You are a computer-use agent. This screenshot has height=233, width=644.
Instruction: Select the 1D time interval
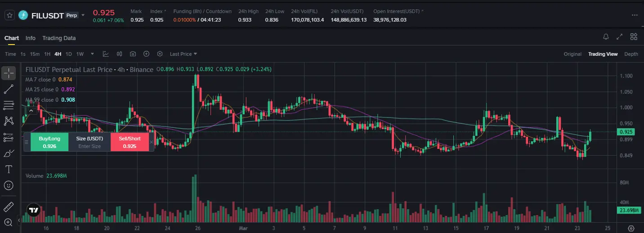69,54
